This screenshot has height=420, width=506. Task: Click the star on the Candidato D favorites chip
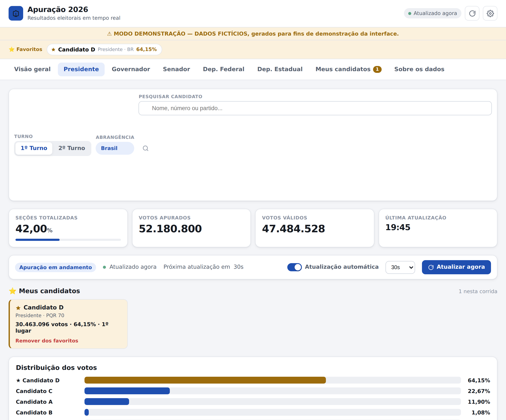click(x=53, y=50)
